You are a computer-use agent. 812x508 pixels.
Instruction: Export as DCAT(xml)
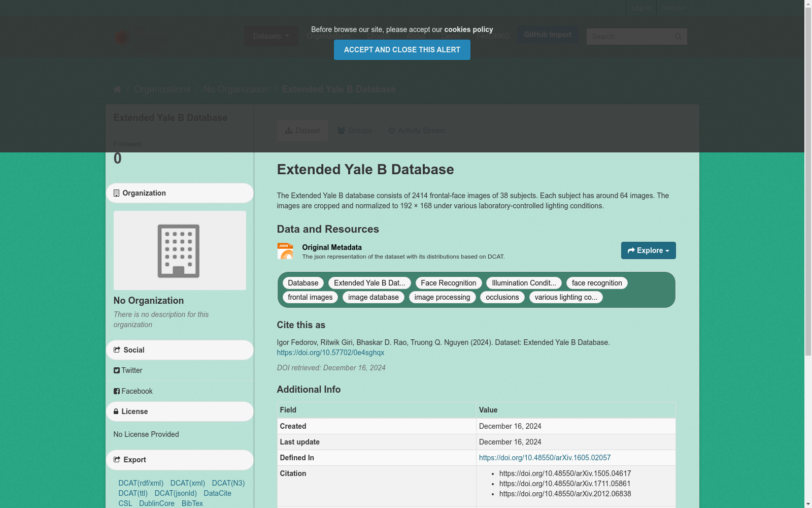pyautogui.click(x=188, y=483)
